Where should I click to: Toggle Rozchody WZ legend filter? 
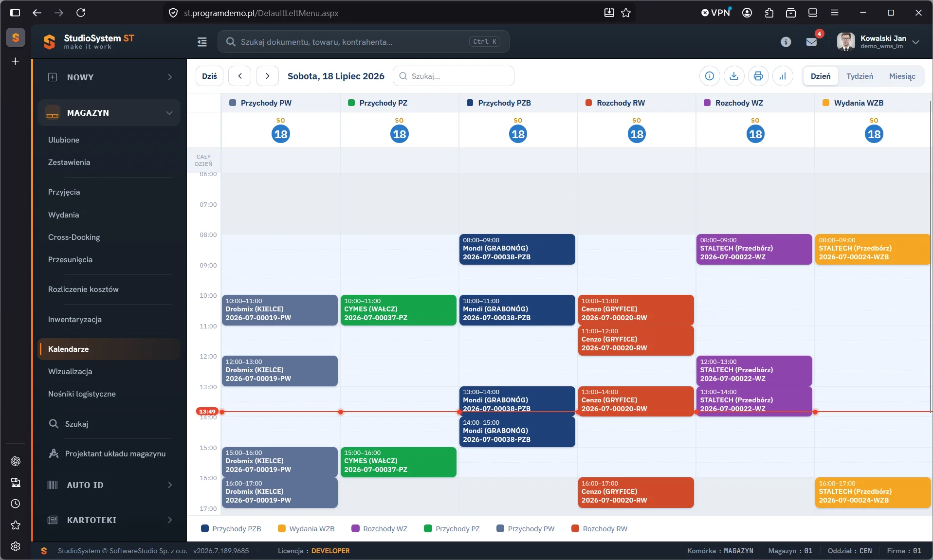point(380,529)
